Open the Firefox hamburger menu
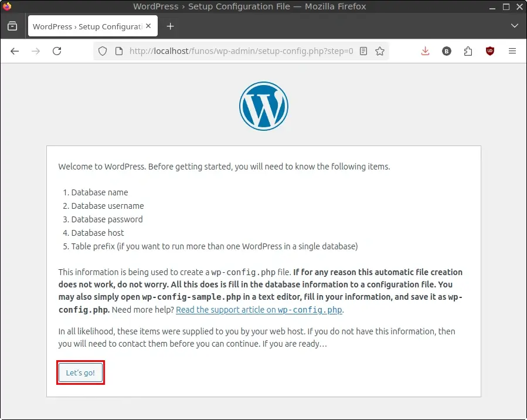The width and height of the screenshot is (527, 420). (512, 51)
